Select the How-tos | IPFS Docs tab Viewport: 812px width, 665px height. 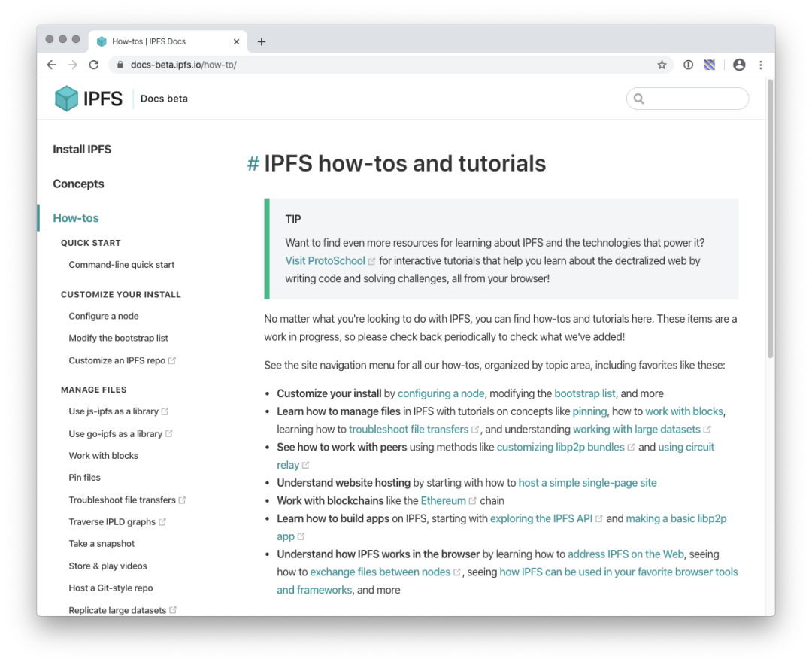[168, 41]
